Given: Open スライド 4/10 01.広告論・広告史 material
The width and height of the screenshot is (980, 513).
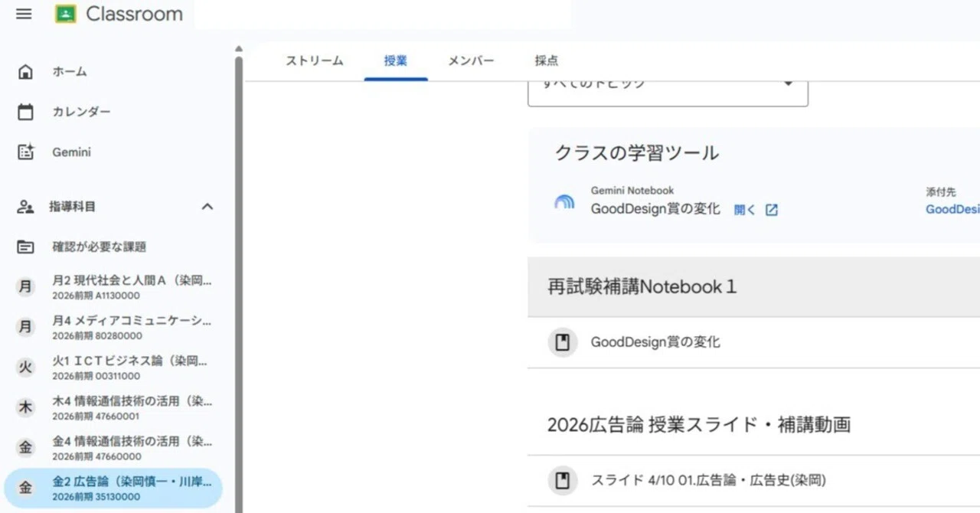Looking at the screenshot, I should pyautogui.click(x=753, y=481).
